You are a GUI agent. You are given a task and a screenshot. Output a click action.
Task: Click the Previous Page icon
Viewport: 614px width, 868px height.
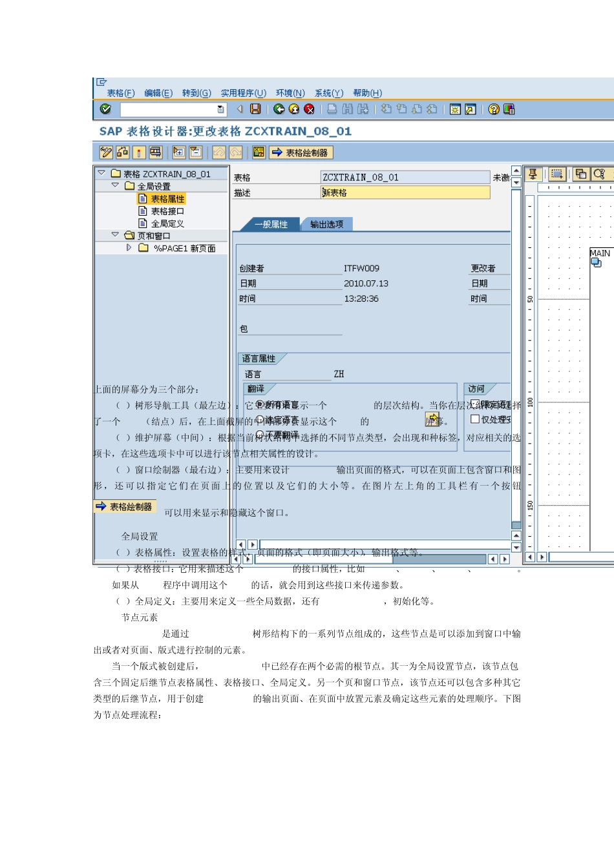(401, 109)
